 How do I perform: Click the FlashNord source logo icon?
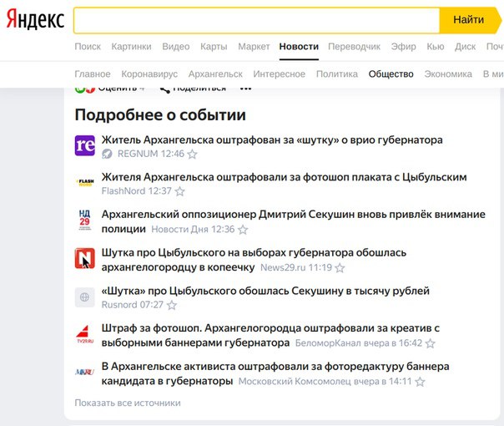click(85, 183)
